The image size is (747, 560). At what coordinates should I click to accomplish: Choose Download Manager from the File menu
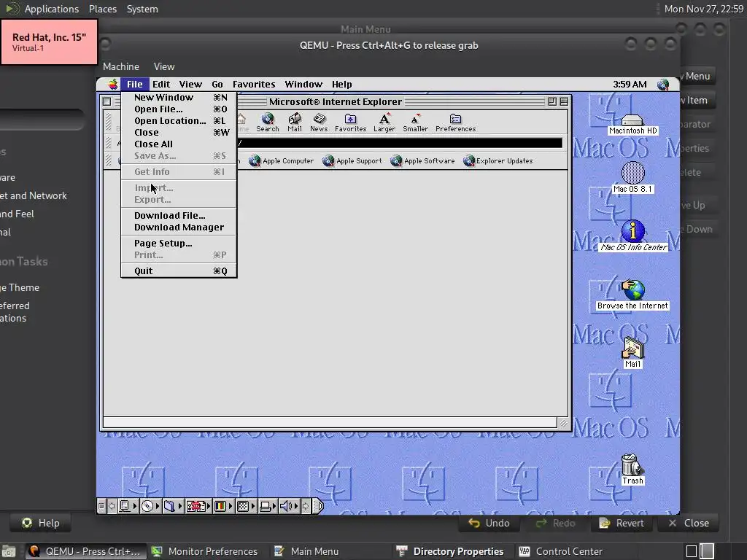click(x=179, y=227)
